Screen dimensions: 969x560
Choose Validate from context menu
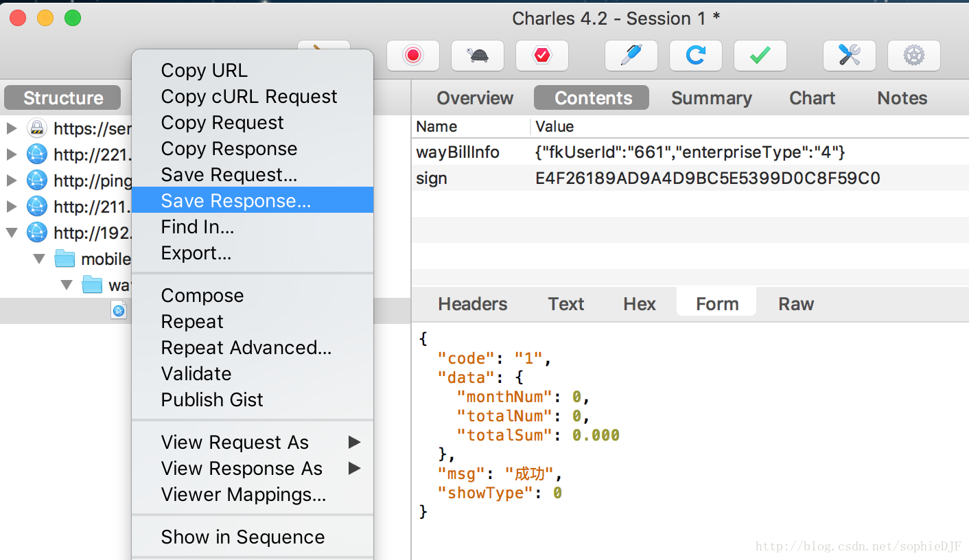[x=253, y=374]
